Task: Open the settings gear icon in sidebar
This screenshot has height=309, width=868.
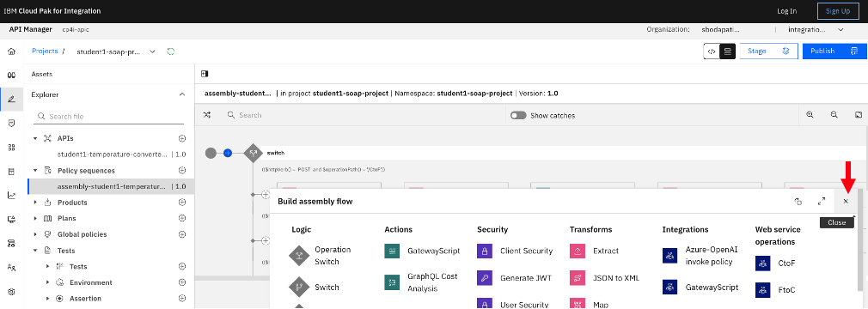Action: [x=11, y=291]
